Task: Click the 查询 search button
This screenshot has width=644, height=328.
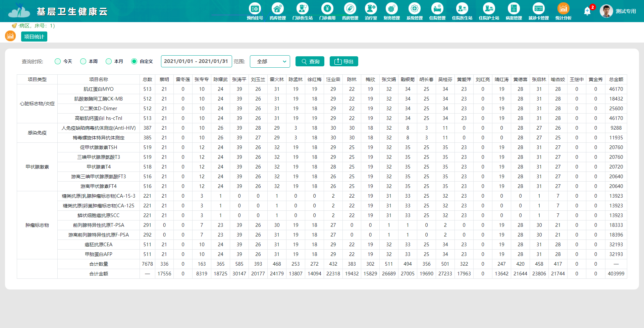Action: pos(310,61)
